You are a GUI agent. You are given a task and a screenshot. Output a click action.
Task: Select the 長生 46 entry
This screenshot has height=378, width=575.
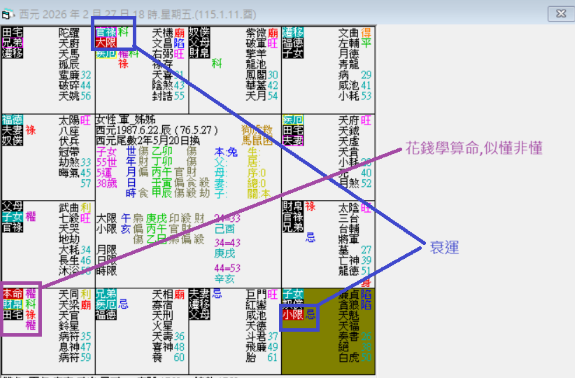(x=75, y=260)
